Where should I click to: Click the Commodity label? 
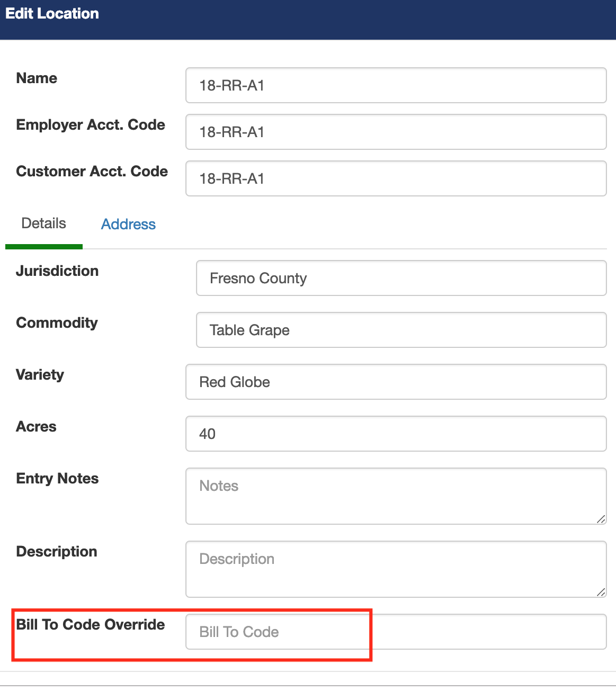[57, 322]
